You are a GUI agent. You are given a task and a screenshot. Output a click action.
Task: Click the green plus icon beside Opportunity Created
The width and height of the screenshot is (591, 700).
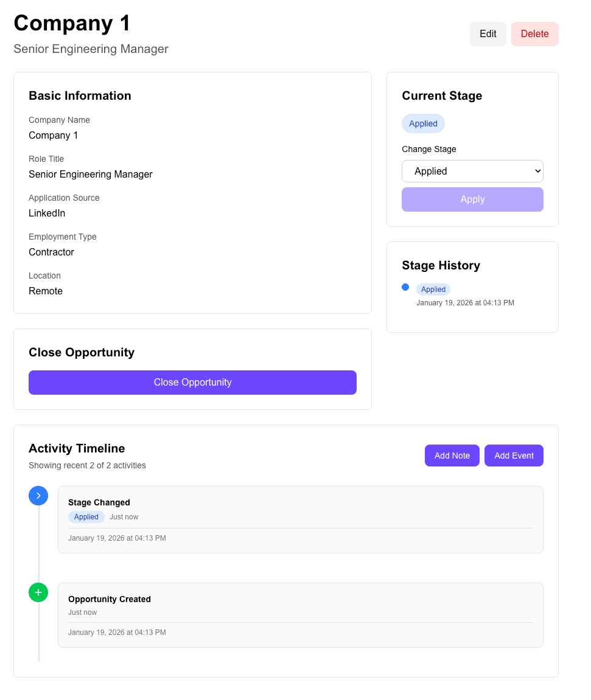pyautogui.click(x=38, y=592)
